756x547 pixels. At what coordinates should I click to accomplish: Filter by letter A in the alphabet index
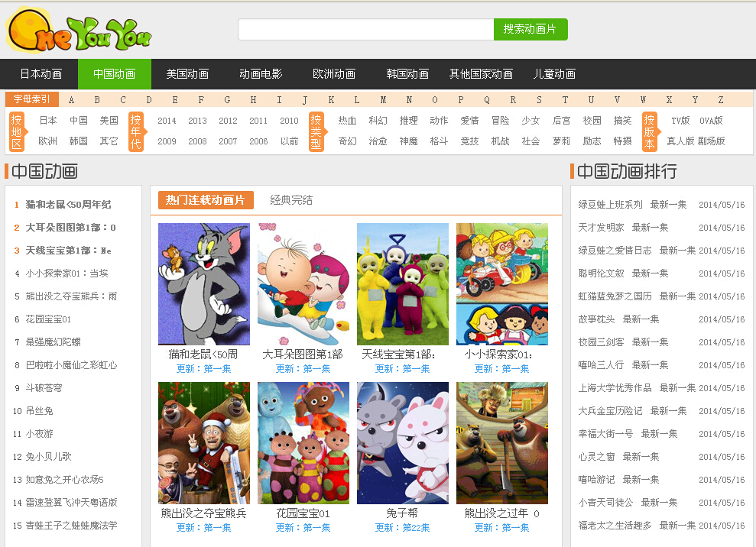[x=71, y=100]
